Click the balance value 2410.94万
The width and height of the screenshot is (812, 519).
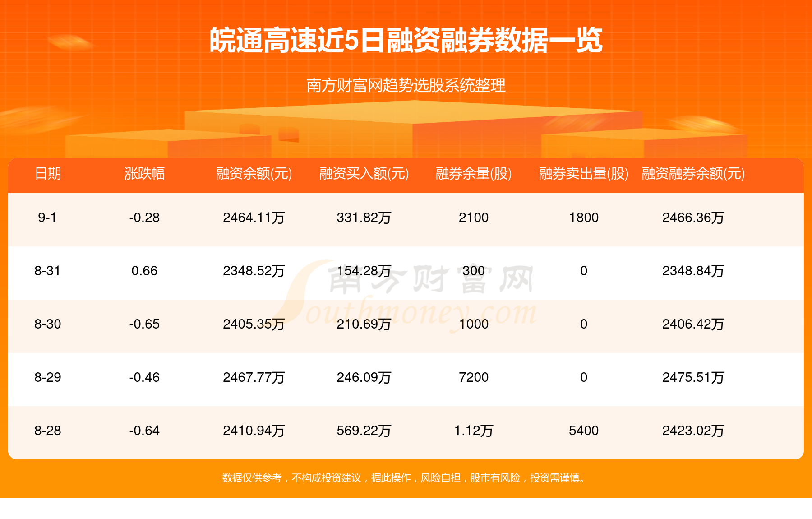tap(254, 431)
